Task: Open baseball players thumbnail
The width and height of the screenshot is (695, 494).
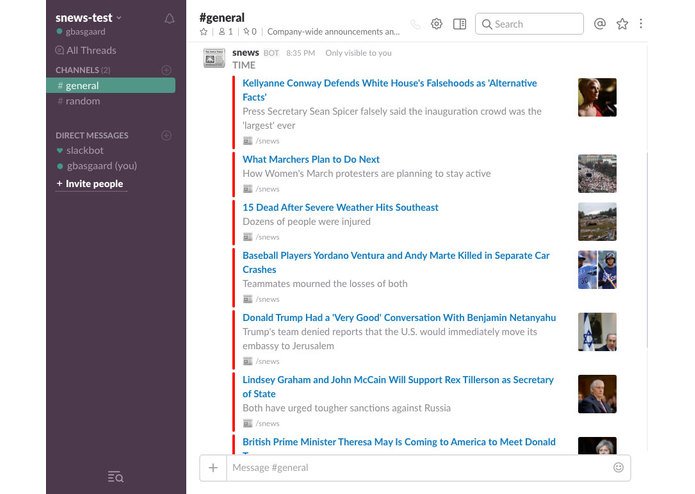Action: click(597, 270)
